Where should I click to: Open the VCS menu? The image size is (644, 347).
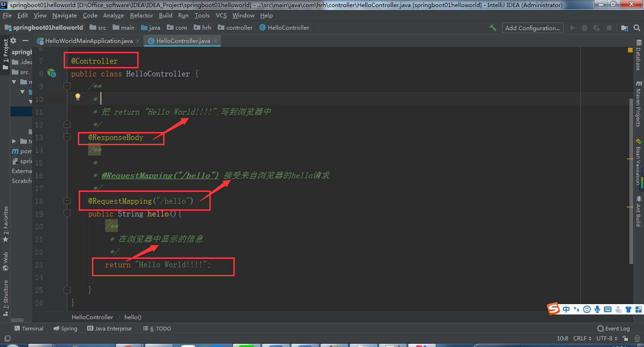221,16
